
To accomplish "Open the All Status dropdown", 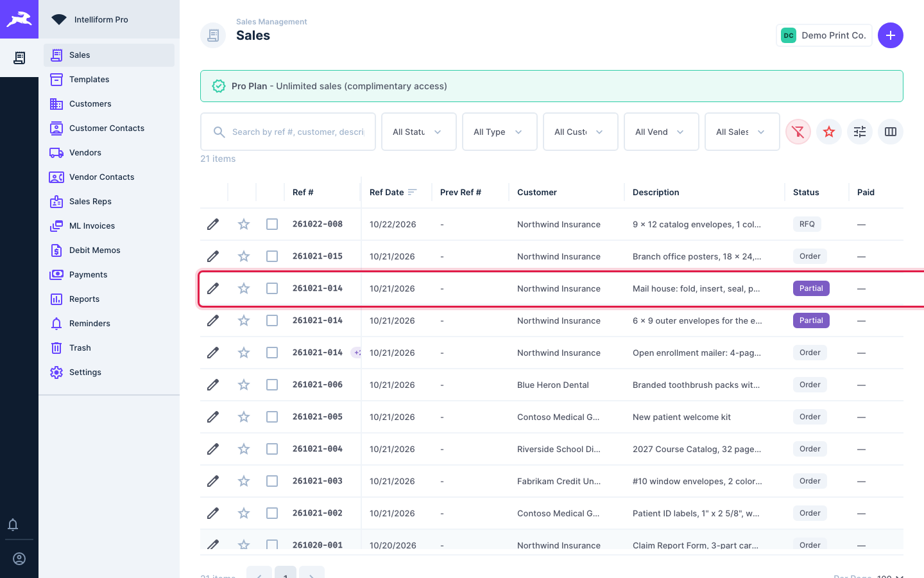I will point(419,132).
